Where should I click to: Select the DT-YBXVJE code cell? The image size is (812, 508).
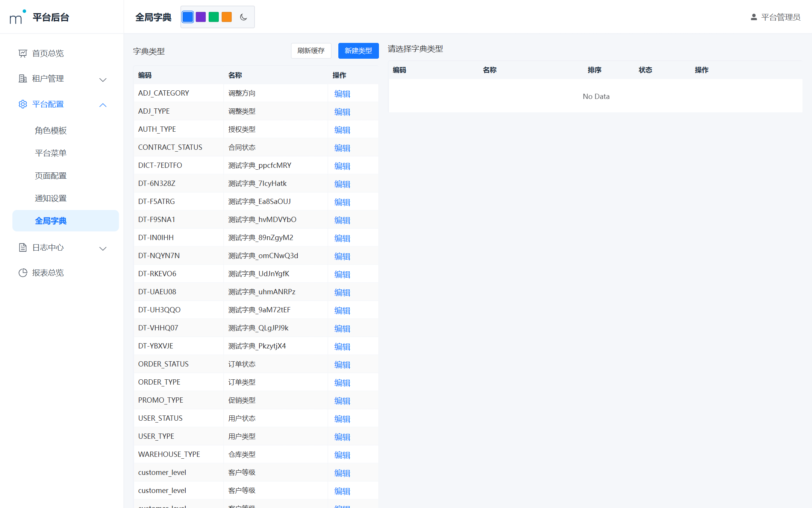[179, 346]
